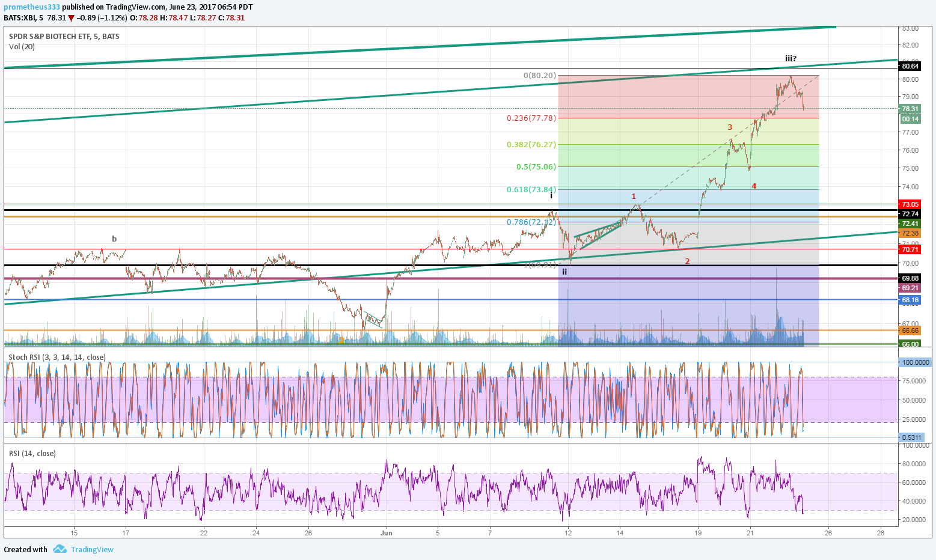
Task: Click the 28 date on the time axis
Action: click(x=881, y=533)
